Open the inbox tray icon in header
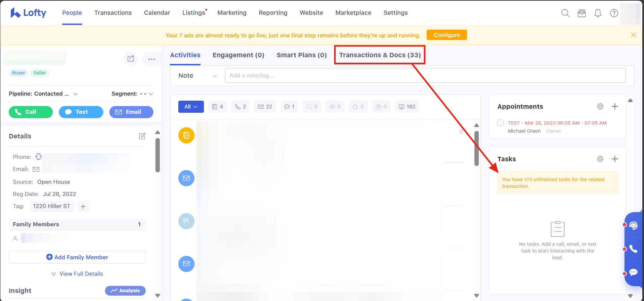Viewport: 644px width, 301px height. [x=581, y=13]
